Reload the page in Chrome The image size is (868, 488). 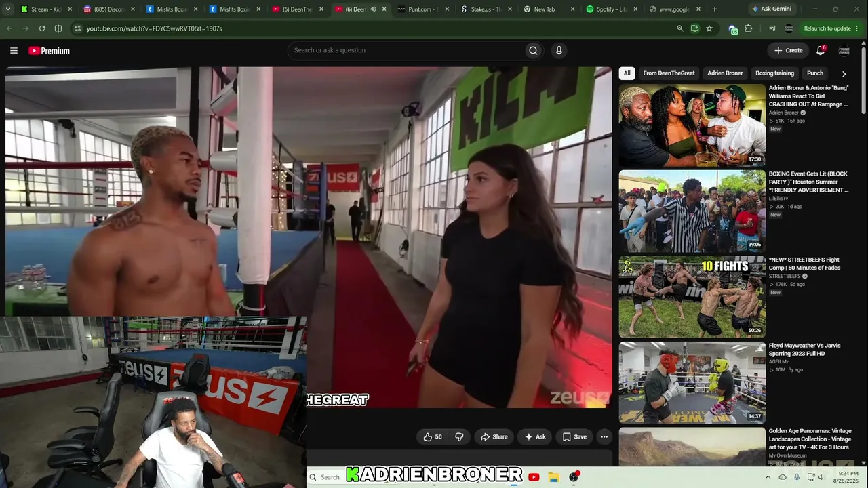click(x=42, y=28)
